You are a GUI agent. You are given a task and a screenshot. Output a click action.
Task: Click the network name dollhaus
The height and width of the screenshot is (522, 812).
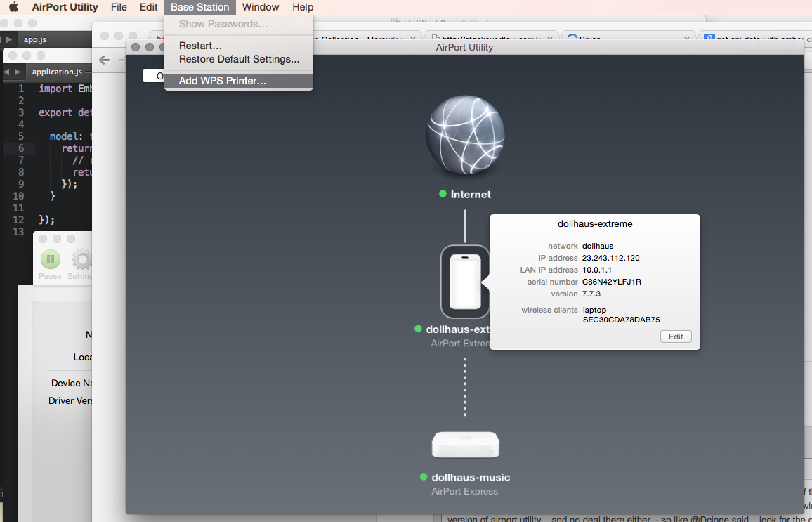[598, 246]
